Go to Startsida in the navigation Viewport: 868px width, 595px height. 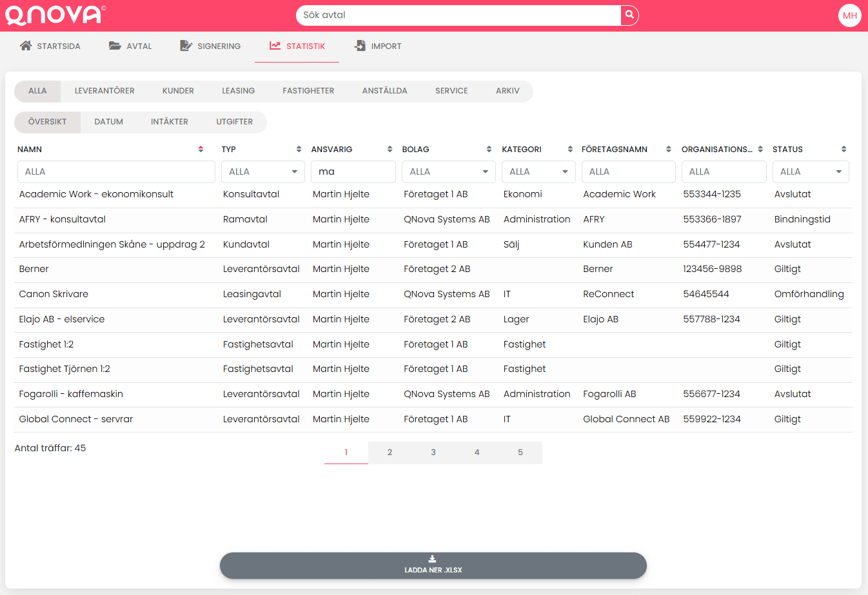pos(50,46)
